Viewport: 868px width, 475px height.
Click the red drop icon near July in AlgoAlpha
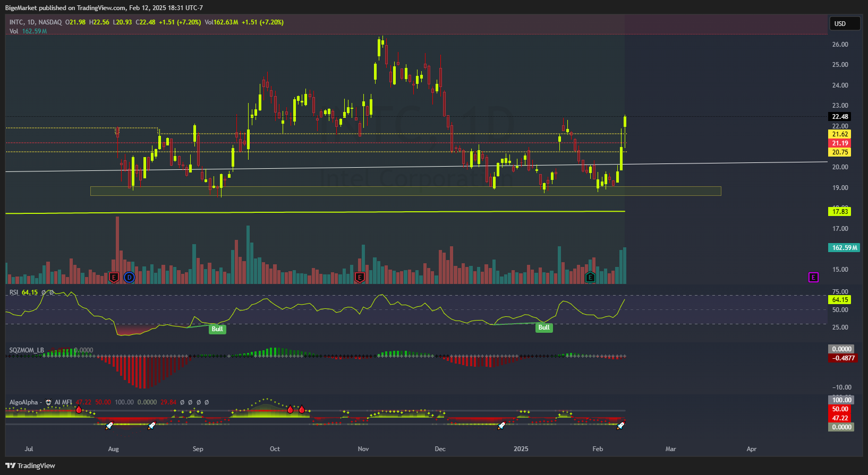[79, 409]
